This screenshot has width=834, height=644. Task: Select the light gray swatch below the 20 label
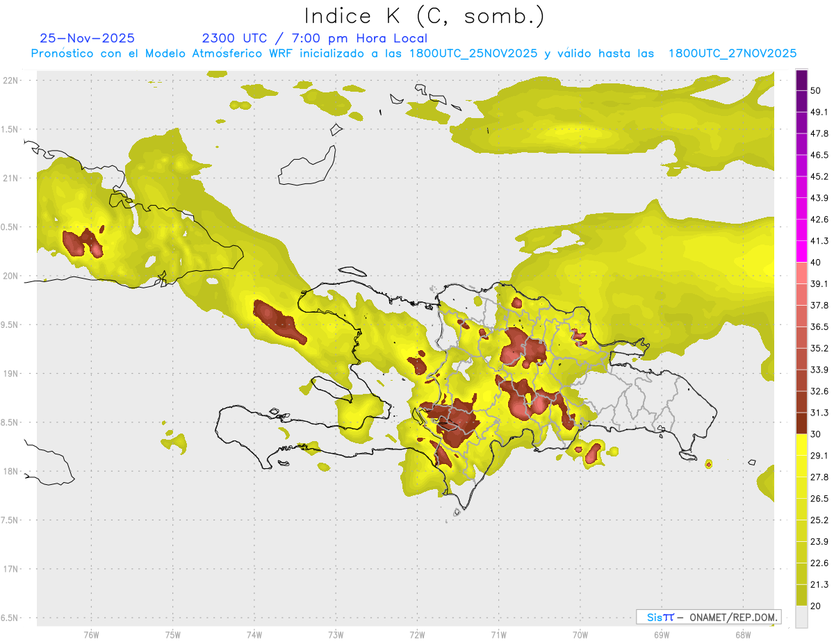(x=801, y=617)
